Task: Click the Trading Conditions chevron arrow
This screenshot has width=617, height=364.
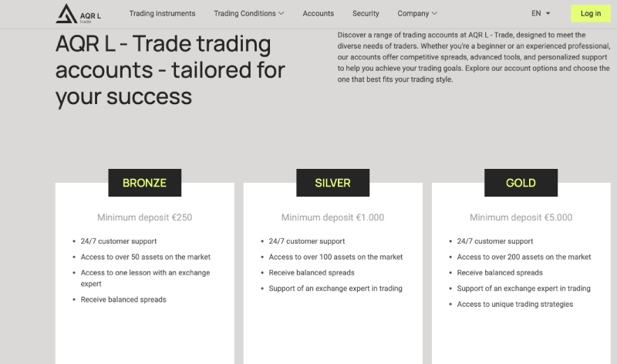Action: click(x=281, y=13)
